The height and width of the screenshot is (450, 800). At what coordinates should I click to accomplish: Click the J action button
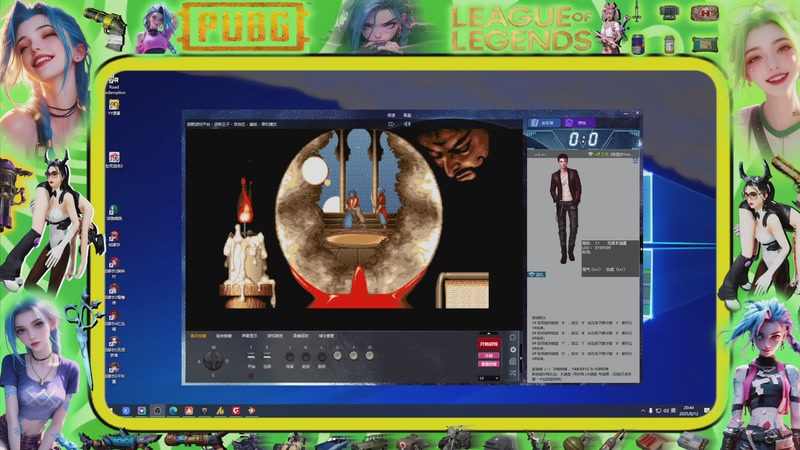point(290,357)
